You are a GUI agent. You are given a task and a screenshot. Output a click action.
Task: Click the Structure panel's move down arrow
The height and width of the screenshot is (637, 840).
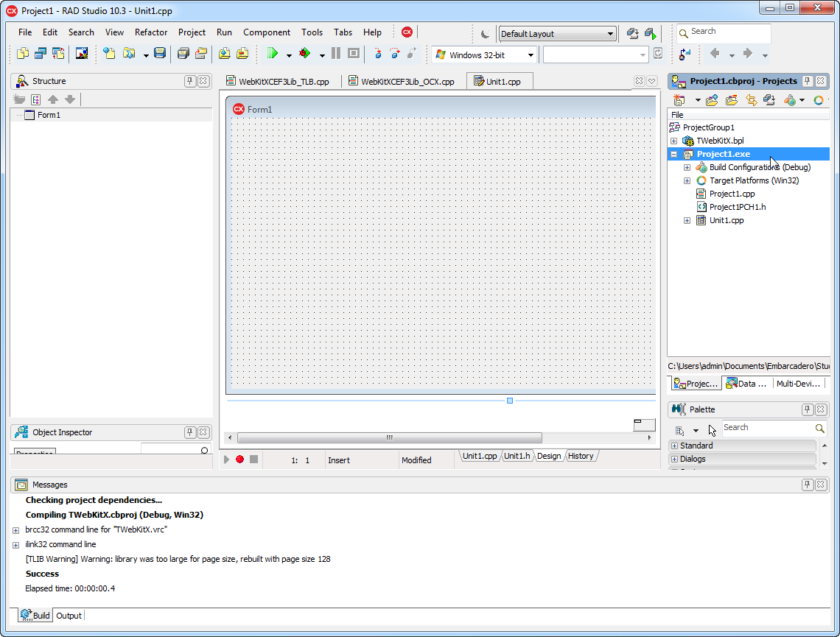tap(70, 99)
